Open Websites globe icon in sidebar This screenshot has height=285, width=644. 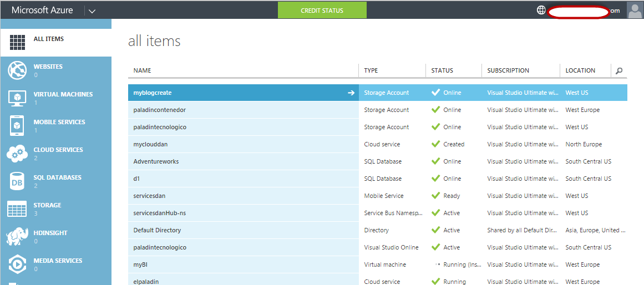pos(18,70)
